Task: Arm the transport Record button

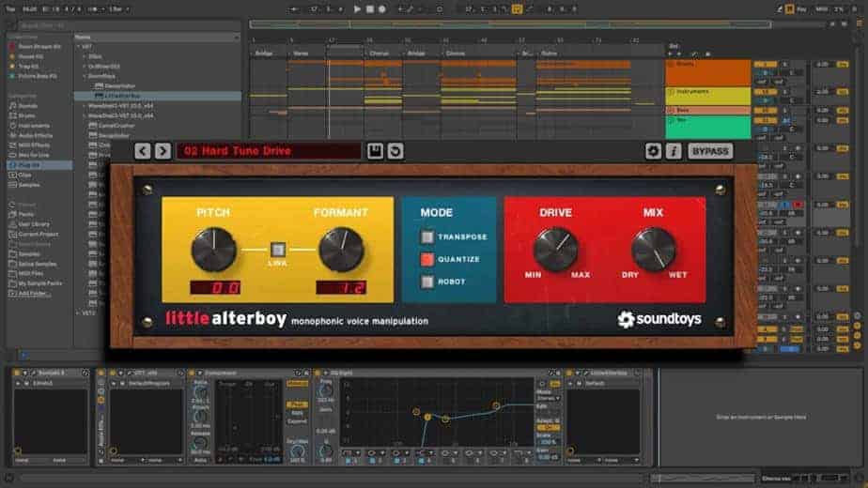Action: 381,8
